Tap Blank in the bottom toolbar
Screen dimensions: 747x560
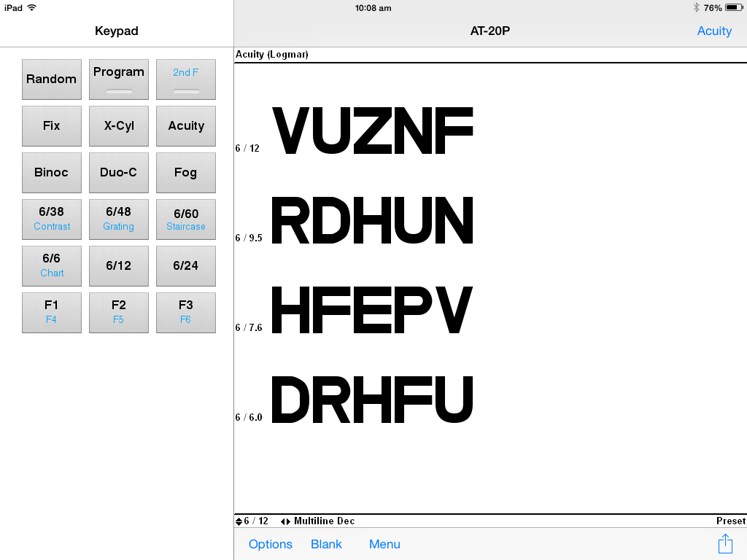coord(326,544)
